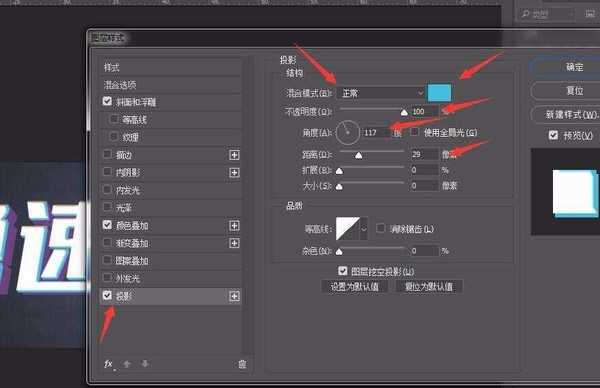Uncheck 图层挖空投影 (Layer Knocks Out Shadow)
Image resolution: width=600 pixels, height=388 pixels.
pos(342,271)
